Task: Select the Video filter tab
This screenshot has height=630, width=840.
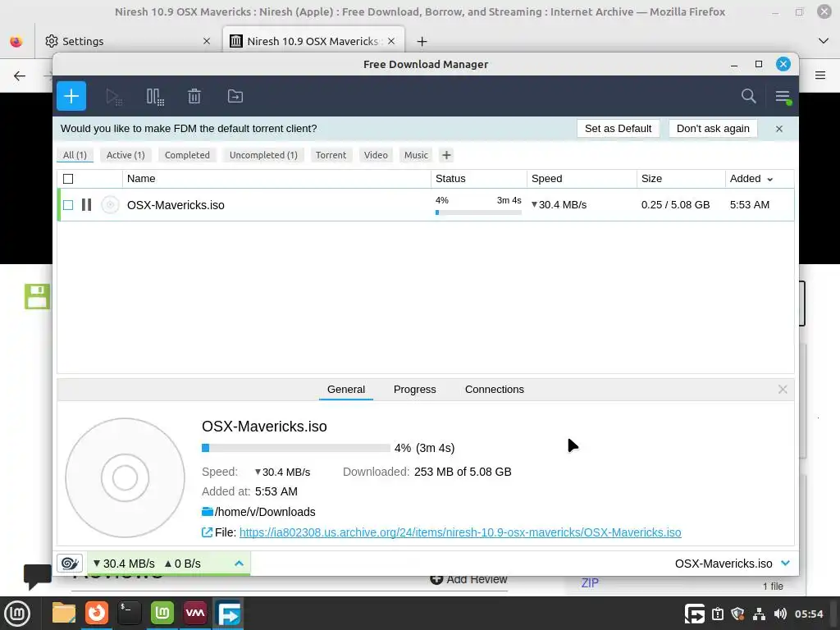Action: click(376, 155)
